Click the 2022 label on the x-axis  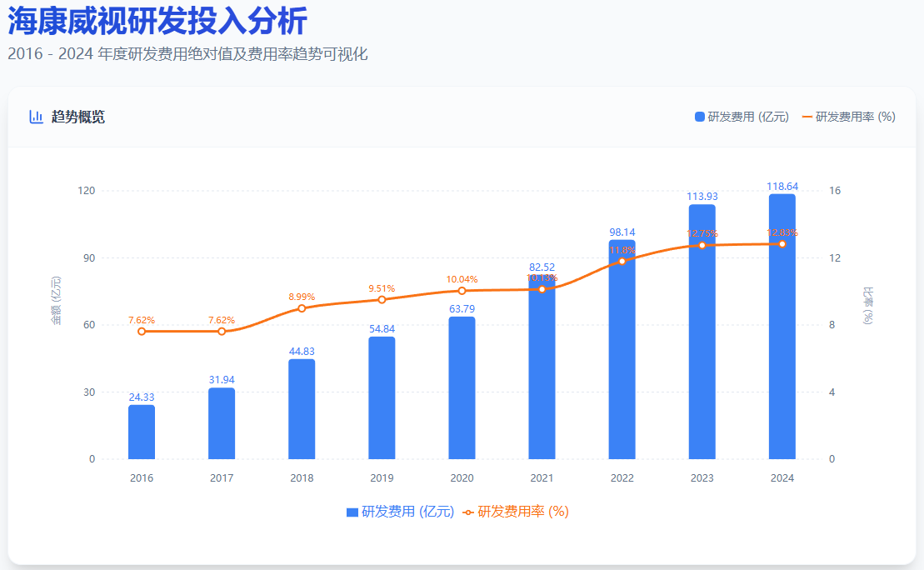pos(622,478)
